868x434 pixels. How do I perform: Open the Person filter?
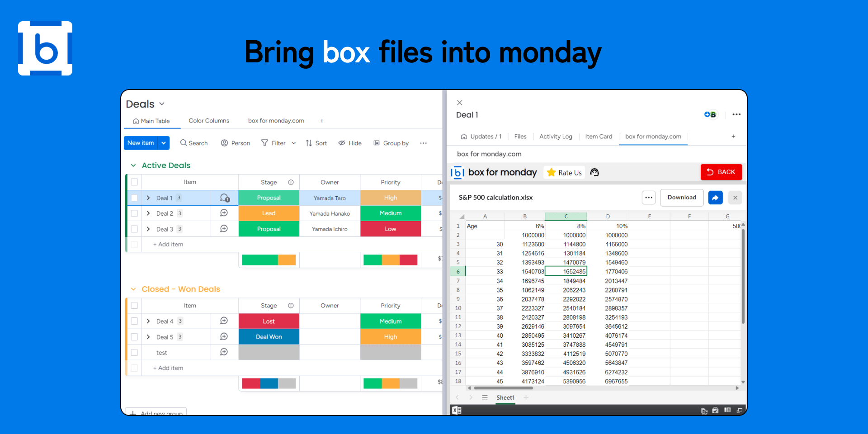click(x=235, y=143)
